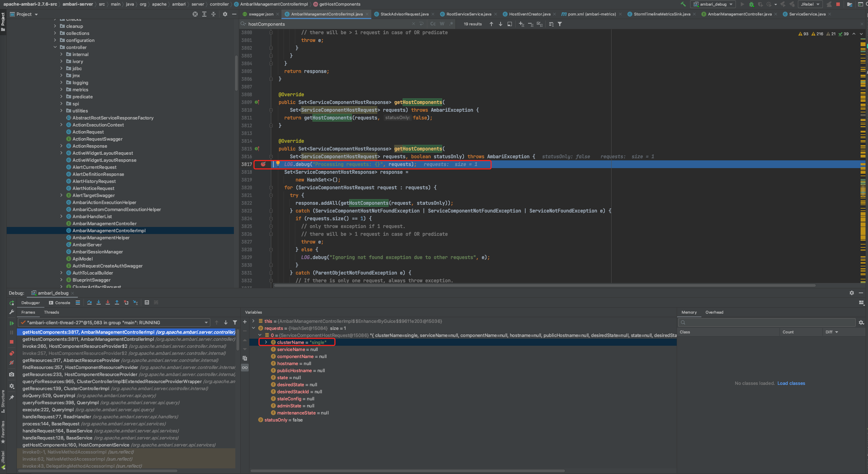Click the Step Over debugger icon

click(89, 302)
